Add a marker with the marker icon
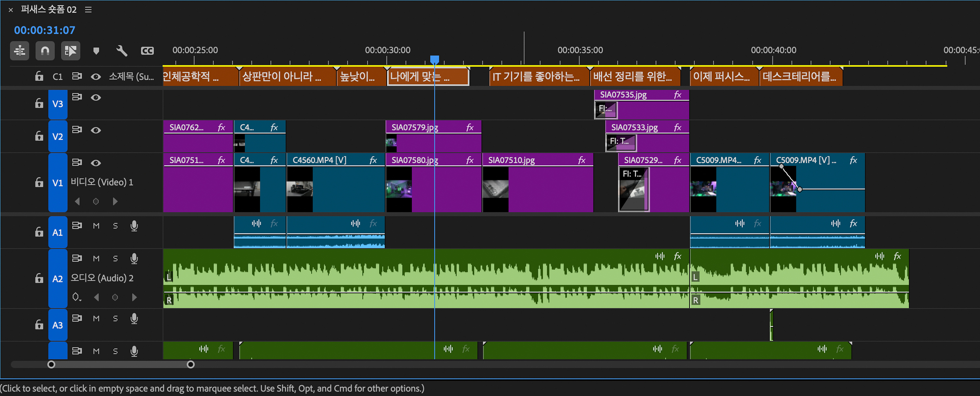 pos(96,51)
